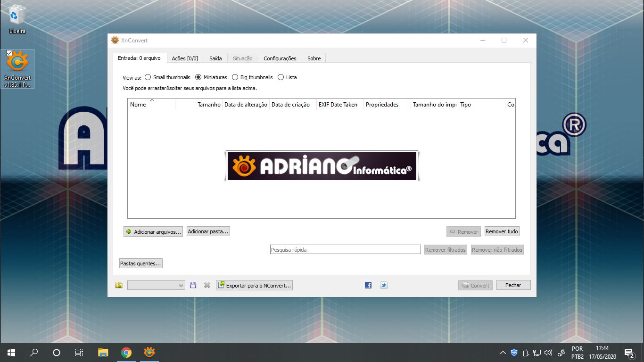Switch view to Big thumbnails
The width and height of the screenshot is (644, 362).
click(x=235, y=77)
